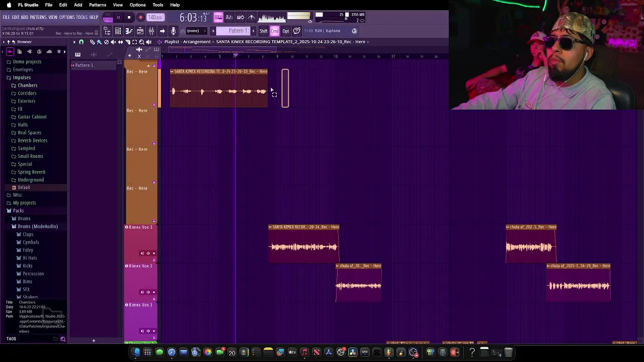Click the chula af clip on Kimex Vox 2
The height and width of the screenshot is (362, 644).
[359, 283]
